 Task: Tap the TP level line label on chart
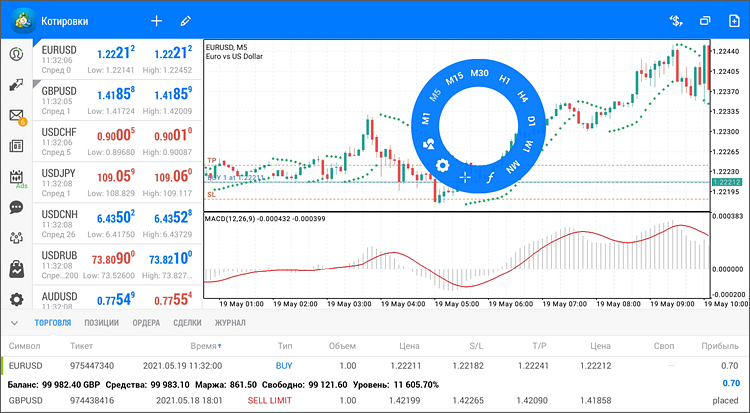[x=211, y=161]
